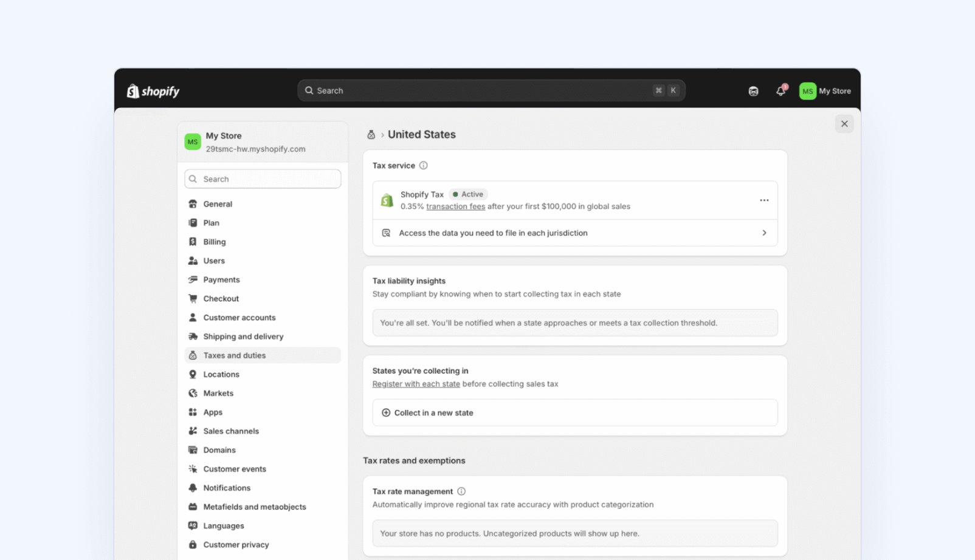Click the green MS store avatar in the top bar
This screenshot has height=560, width=975.
[x=807, y=91]
